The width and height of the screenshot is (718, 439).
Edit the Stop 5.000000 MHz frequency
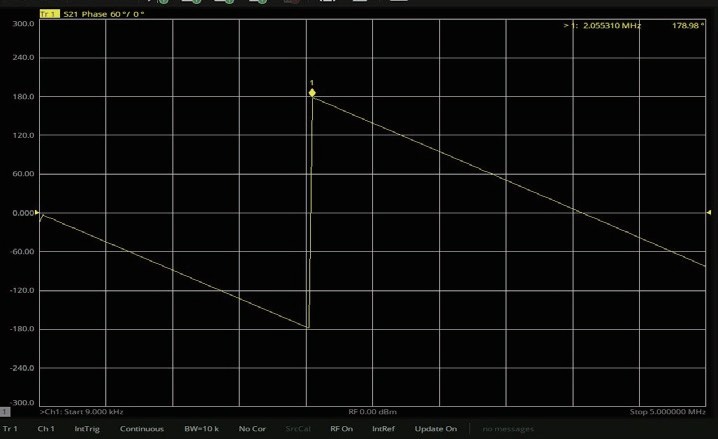coord(667,412)
